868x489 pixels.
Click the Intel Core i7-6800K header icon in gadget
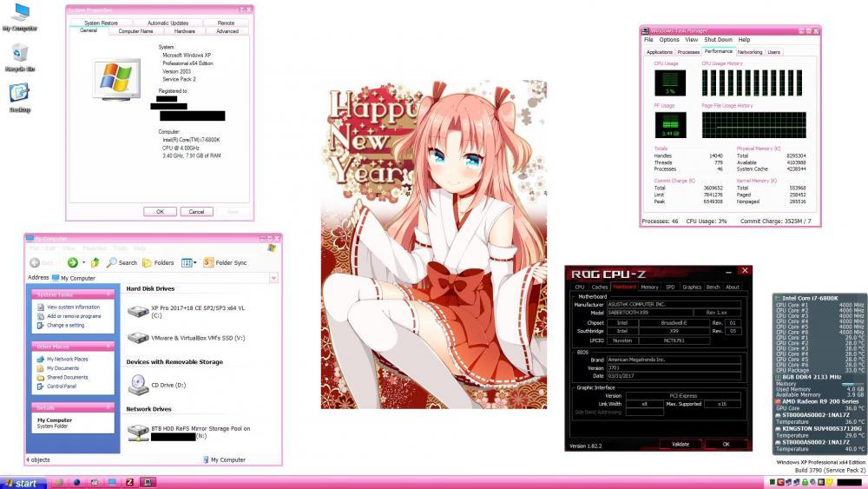point(778,299)
